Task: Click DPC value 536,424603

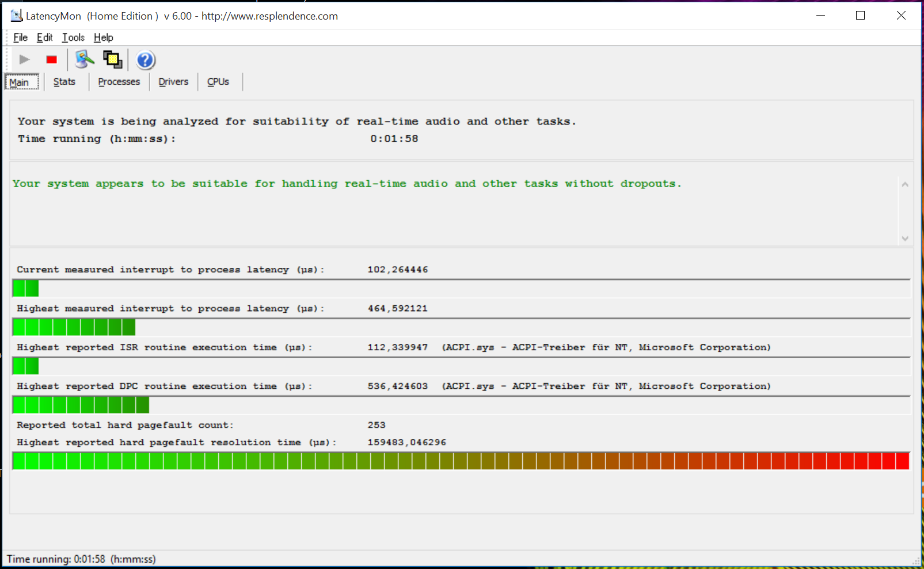Action: click(x=398, y=386)
